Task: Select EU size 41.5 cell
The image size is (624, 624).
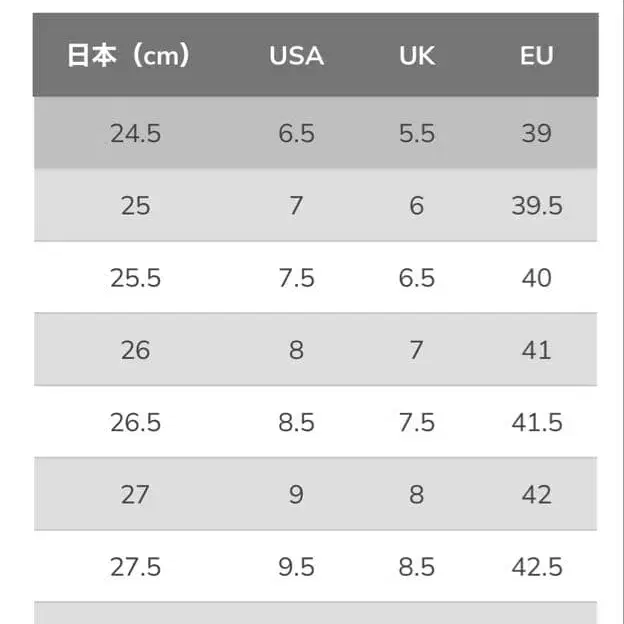Action: 537,422
